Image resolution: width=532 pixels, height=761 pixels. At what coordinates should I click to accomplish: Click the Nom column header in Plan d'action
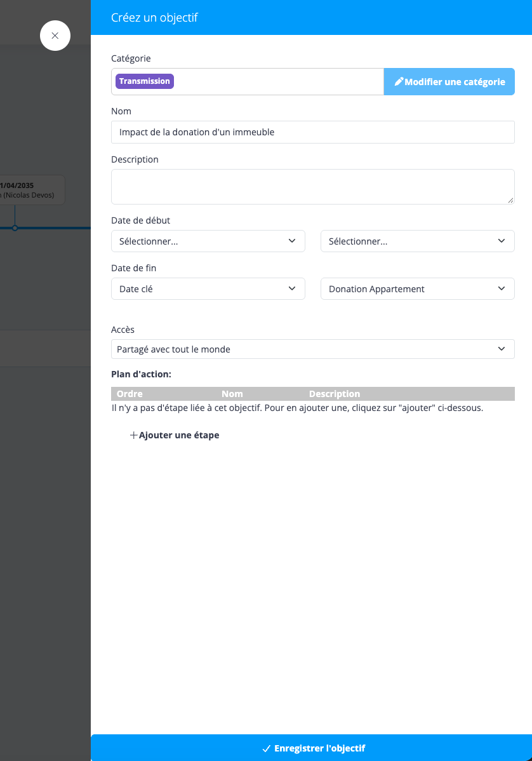[232, 394]
